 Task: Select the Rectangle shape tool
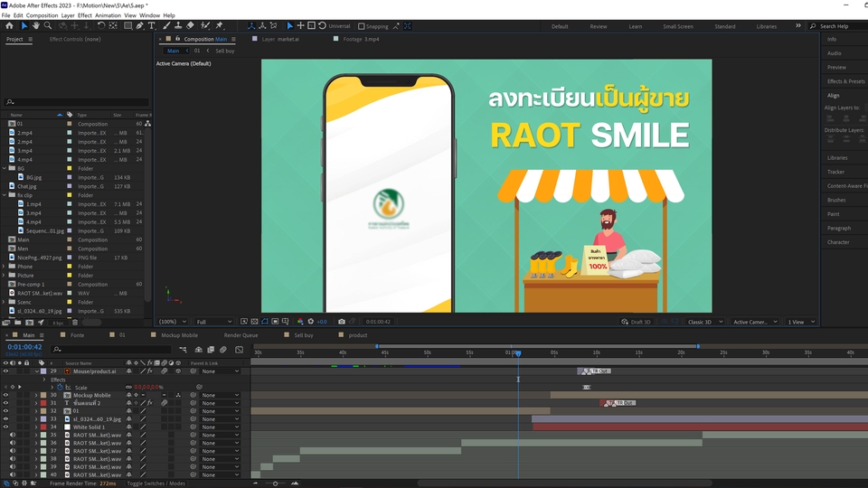click(x=127, y=25)
